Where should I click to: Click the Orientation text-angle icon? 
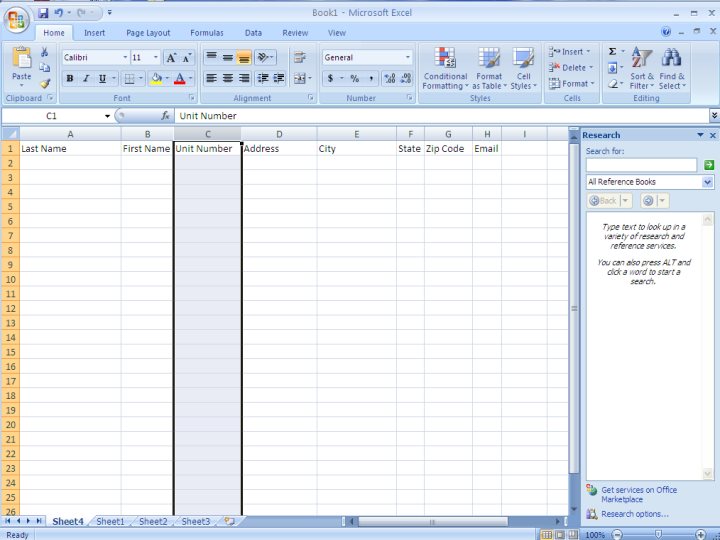click(263, 57)
